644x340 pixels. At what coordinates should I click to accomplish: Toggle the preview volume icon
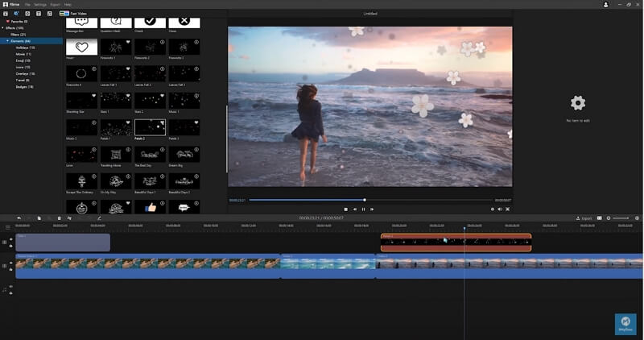tap(500, 209)
